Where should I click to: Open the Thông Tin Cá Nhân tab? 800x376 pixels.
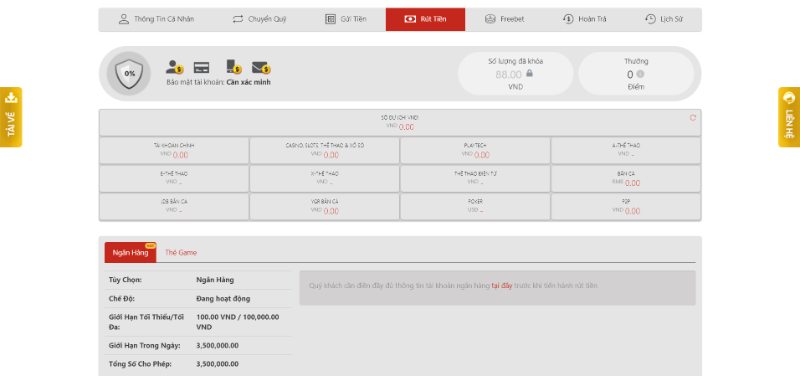click(156, 19)
